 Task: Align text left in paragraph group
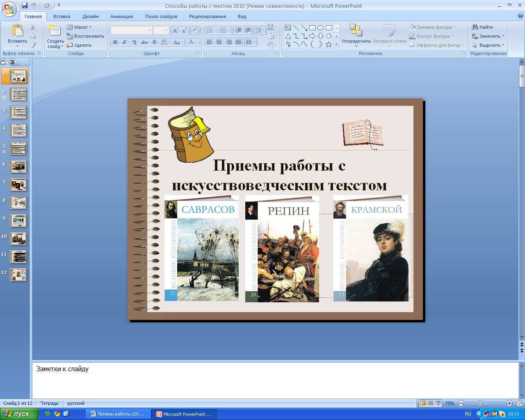coord(209,42)
